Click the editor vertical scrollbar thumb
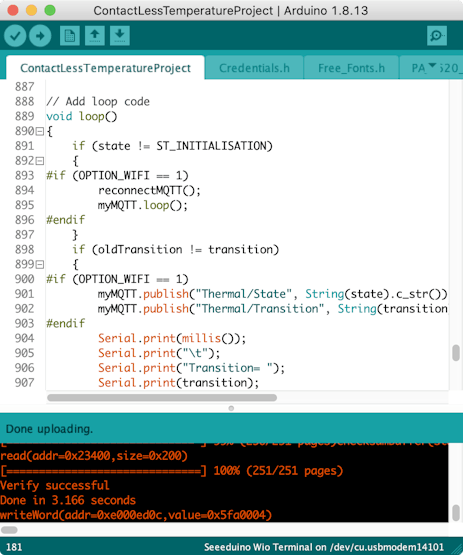Screen dimensions: 463x555 tap(456, 353)
